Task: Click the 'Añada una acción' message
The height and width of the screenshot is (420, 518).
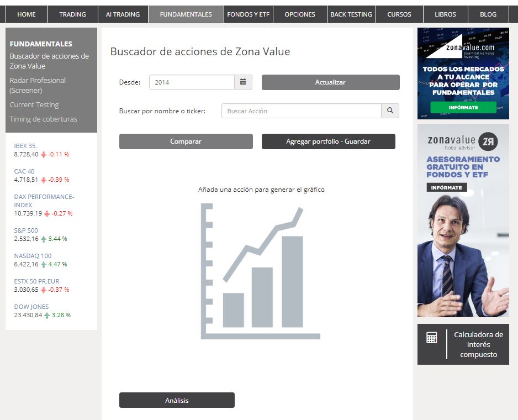Action: pyautogui.click(x=261, y=190)
